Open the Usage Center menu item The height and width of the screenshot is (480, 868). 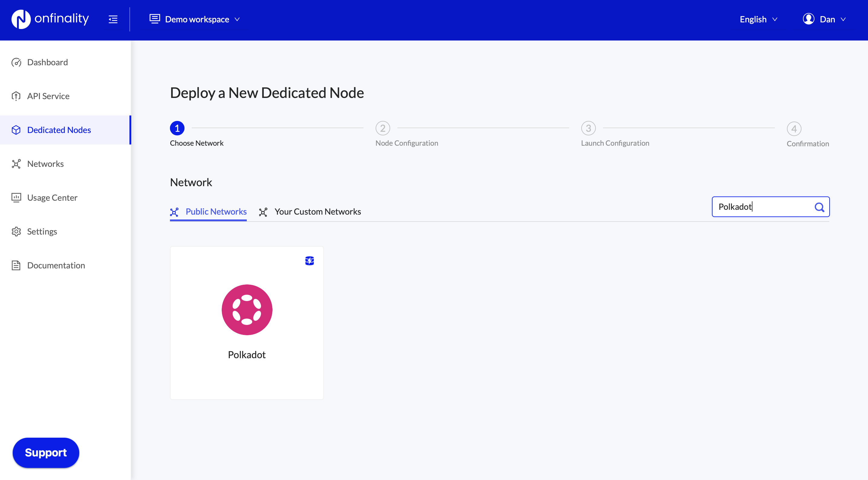[x=52, y=198]
